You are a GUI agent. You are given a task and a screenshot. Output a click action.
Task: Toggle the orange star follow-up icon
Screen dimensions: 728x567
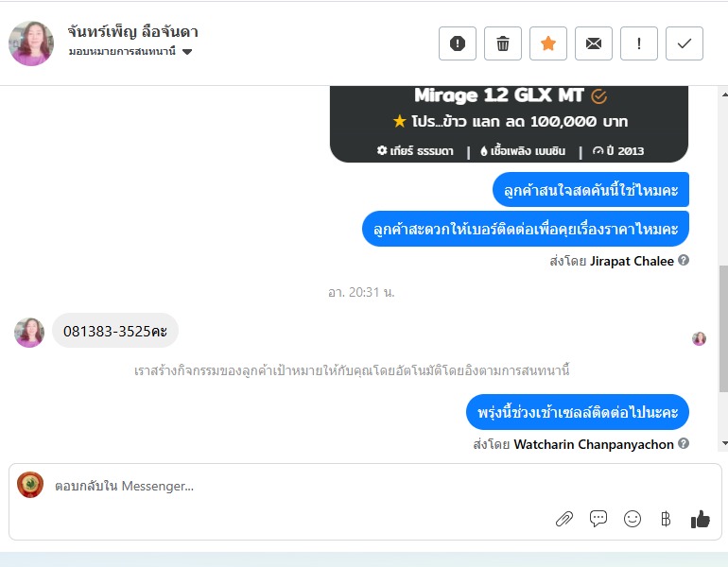[548, 43]
